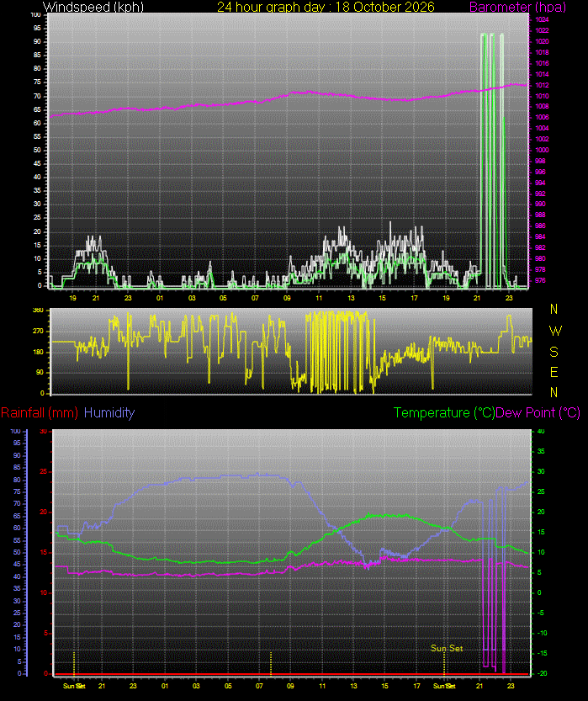This screenshot has height=701, width=588.
Task: Click the "W" wind direction compass letter
Action: click(x=555, y=331)
